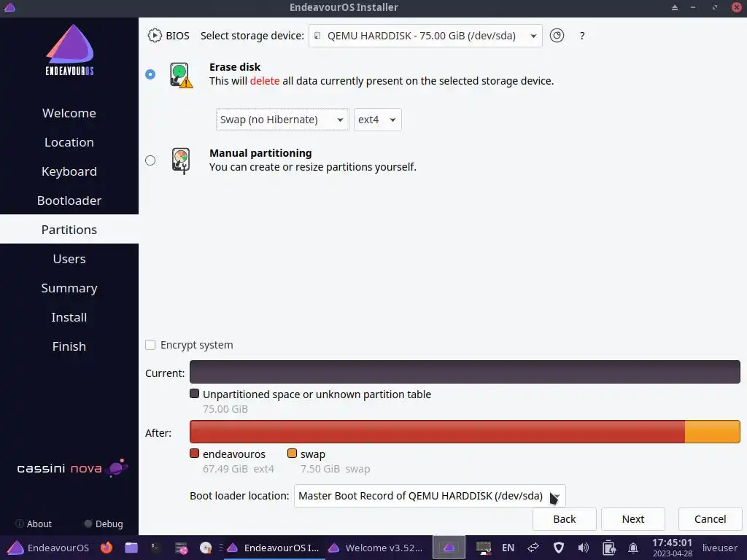Screen dimensions: 747x560
Task: Click the red endeavouros legend swatch
Action: pyautogui.click(x=194, y=454)
